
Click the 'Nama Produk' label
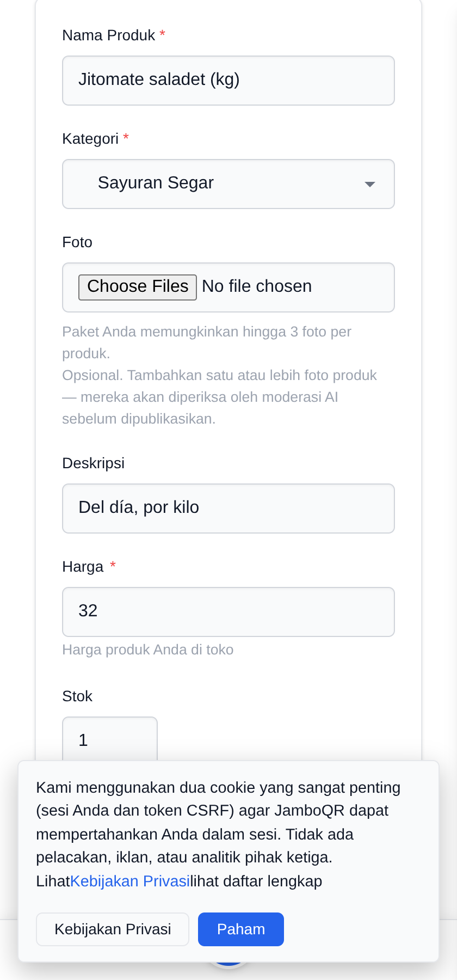tap(109, 35)
